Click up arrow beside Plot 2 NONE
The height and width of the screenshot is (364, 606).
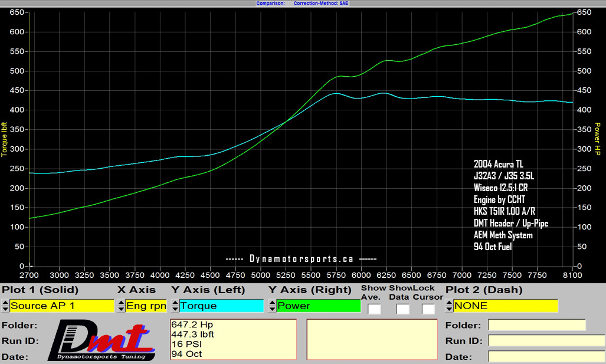pyautogui.click(x=449, y=303)
